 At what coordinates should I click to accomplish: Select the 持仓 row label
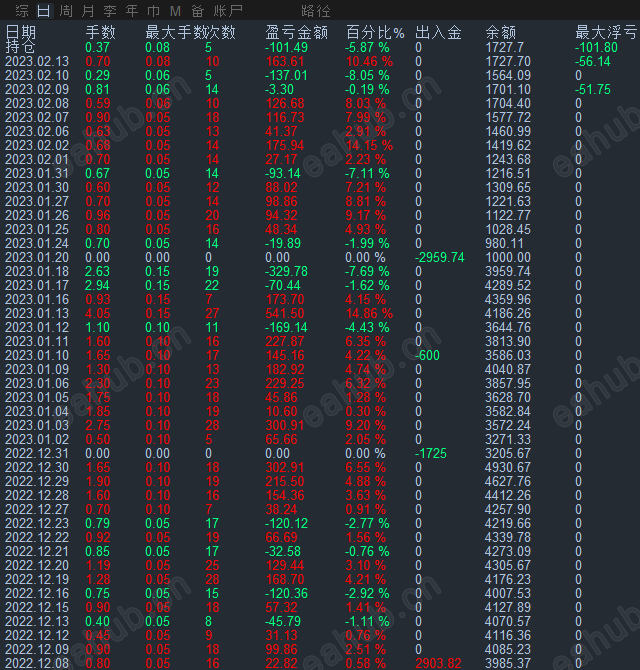20,47
